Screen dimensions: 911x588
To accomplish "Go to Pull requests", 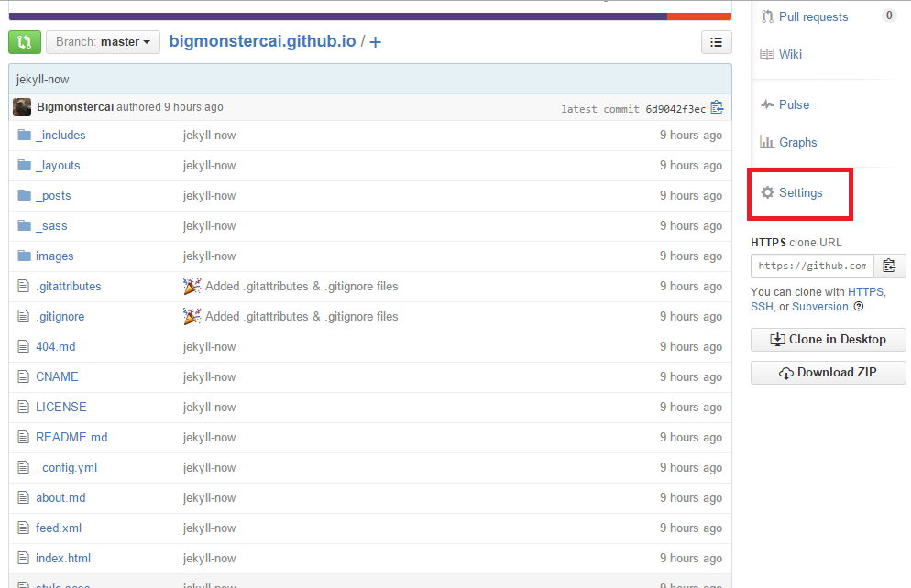I will click(x=813, y=16).
